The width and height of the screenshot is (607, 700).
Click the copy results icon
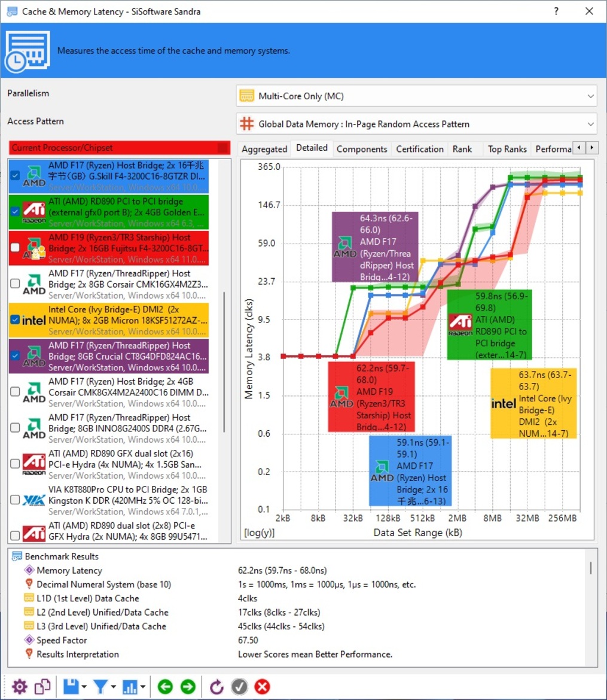(42, 686)
